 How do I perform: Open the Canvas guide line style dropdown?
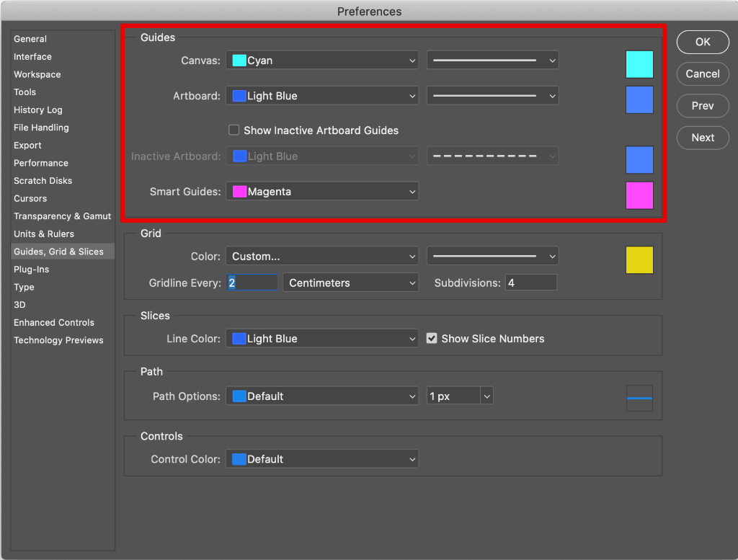click(x=493, y=61)
